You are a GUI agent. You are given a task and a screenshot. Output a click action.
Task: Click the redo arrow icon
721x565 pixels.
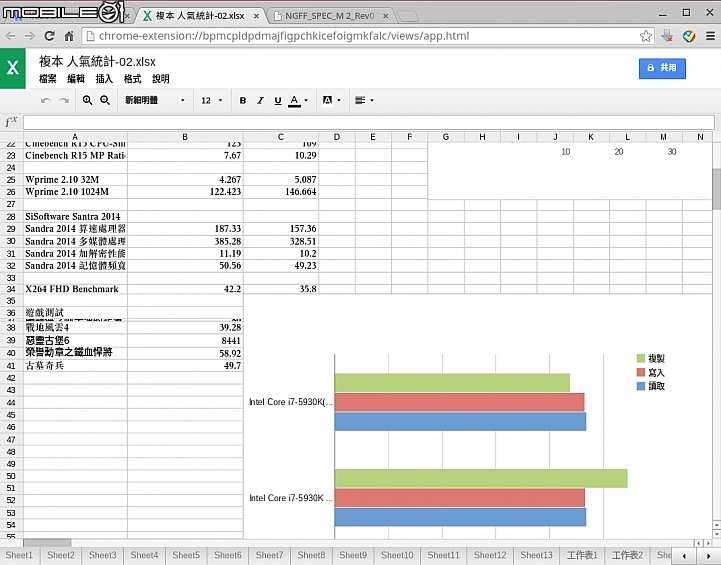(x=64, y=100)
